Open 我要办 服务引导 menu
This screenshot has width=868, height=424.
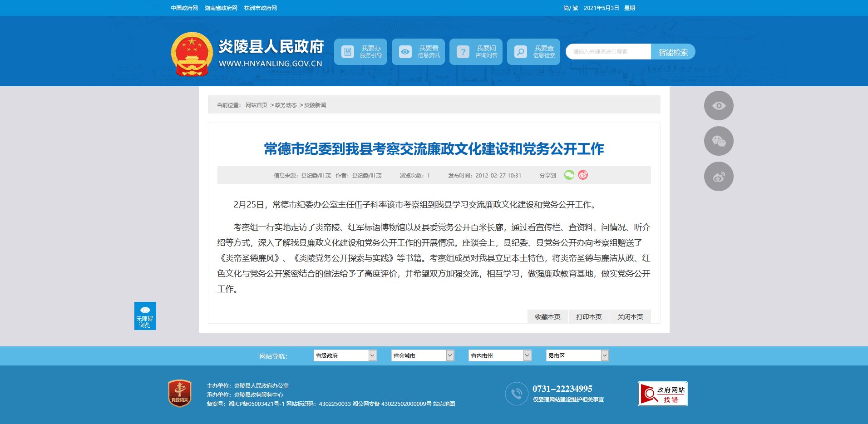(x=360, y=52)
